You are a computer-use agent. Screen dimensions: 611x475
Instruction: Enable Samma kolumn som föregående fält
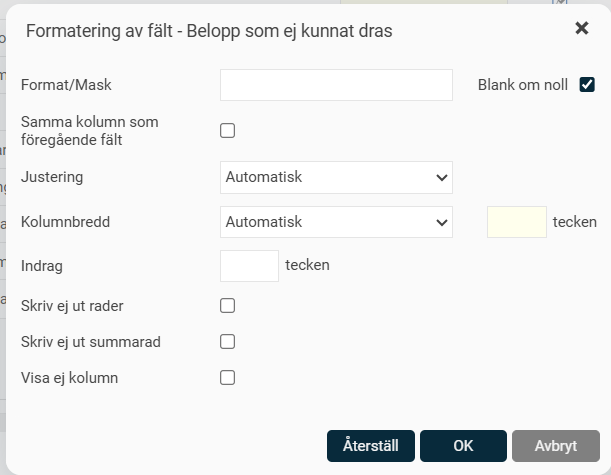[x=228, y=130]
